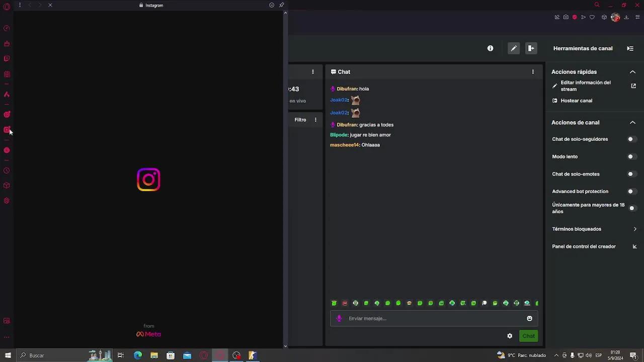Image resolution: width=644 pixels, height=362 pixels.
Task: Click the panel dock arrow icon beside pencil
Action: [x=531, y=48]
